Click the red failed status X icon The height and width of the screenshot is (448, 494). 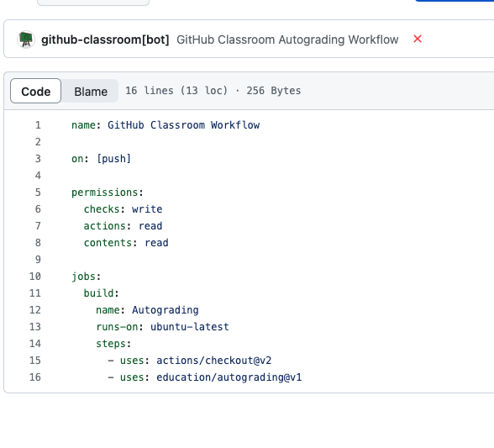click(x=418, y=40)
